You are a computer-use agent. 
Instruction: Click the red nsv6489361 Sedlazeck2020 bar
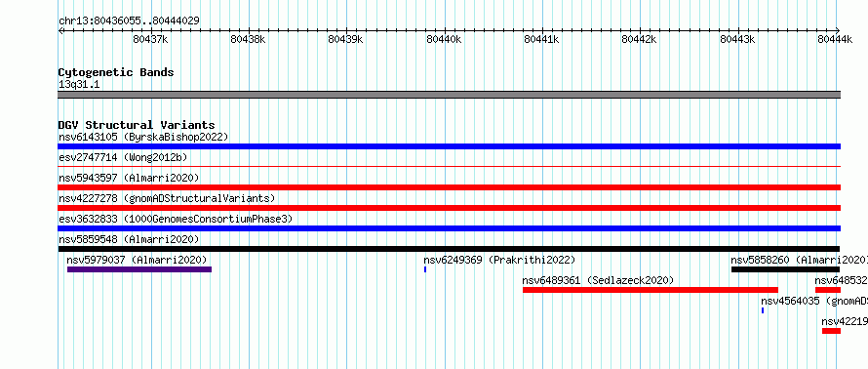(651, 290)
